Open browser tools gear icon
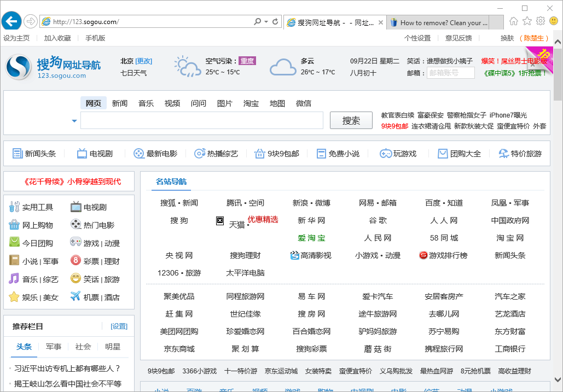The image size is (563, 392). tap(541, 21)
